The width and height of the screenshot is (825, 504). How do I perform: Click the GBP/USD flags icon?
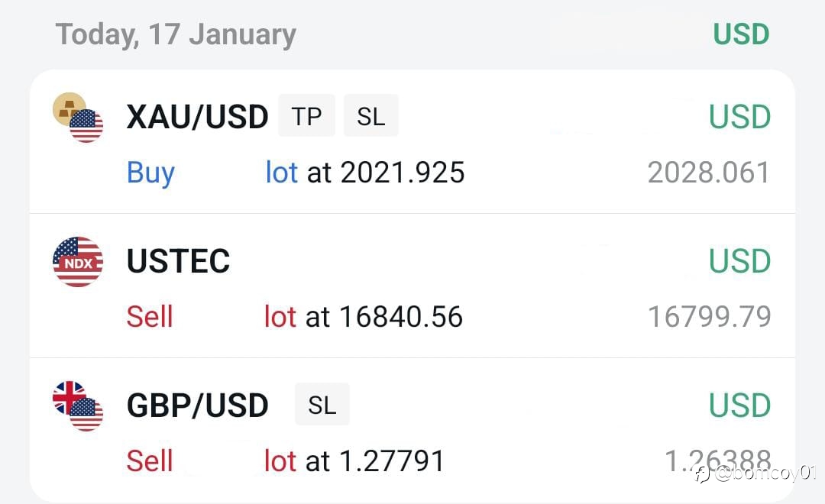(x=78, y=406)
